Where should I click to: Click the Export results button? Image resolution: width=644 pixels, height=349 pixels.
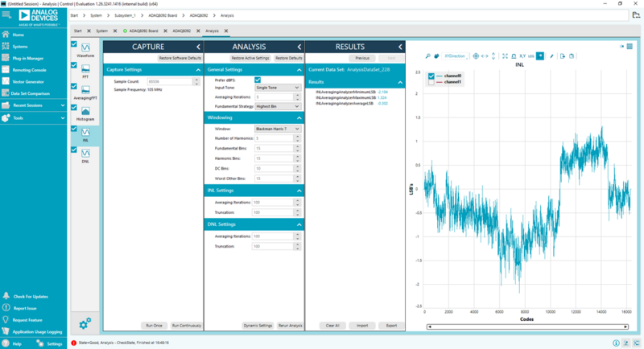(x=391, y=325)
